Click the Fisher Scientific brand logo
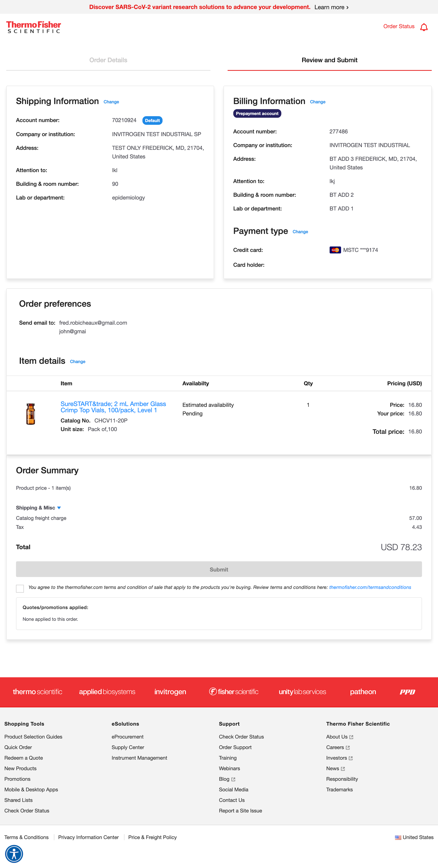This screenshot has height=868, width=438. [234, 692]
